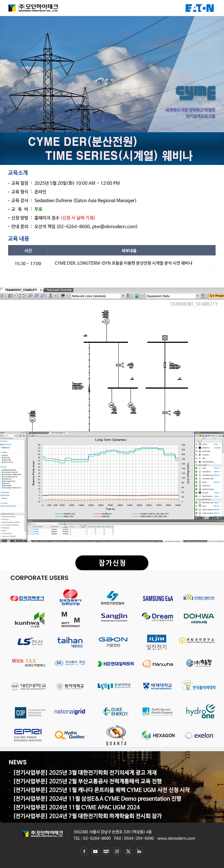Viewport: 224px width, 868px height.
Task: Close the TRANSIENT_STABILITY tab with its X
Action: (41, 290)
